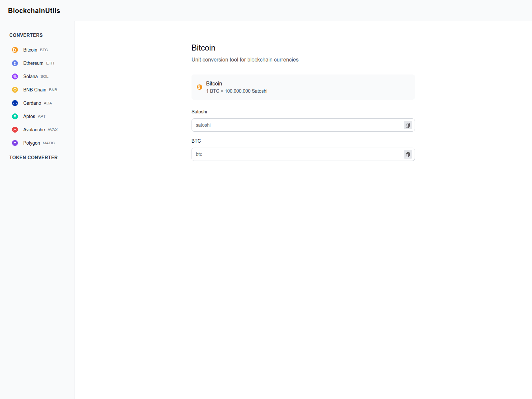This screenshot has width=532, height=399.
Task: Open the Ethereum converter link
Action: tap(33, 63)
